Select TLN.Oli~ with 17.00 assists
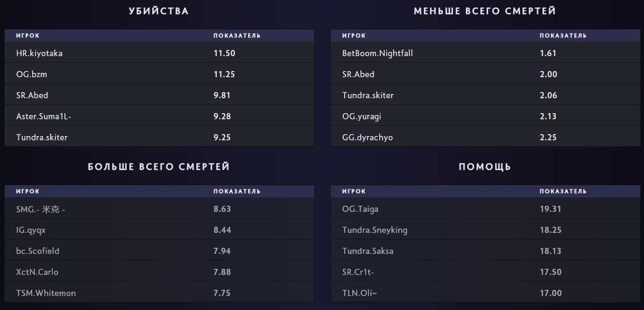The height and width of the screenshot is (310, 644). 485,293
